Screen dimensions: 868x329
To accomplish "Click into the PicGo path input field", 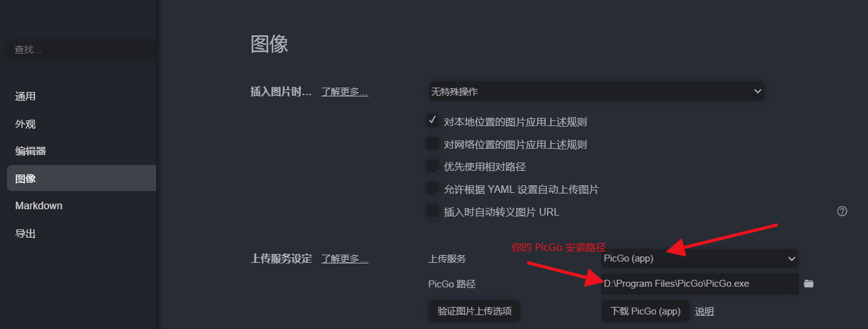I will 700,284.
